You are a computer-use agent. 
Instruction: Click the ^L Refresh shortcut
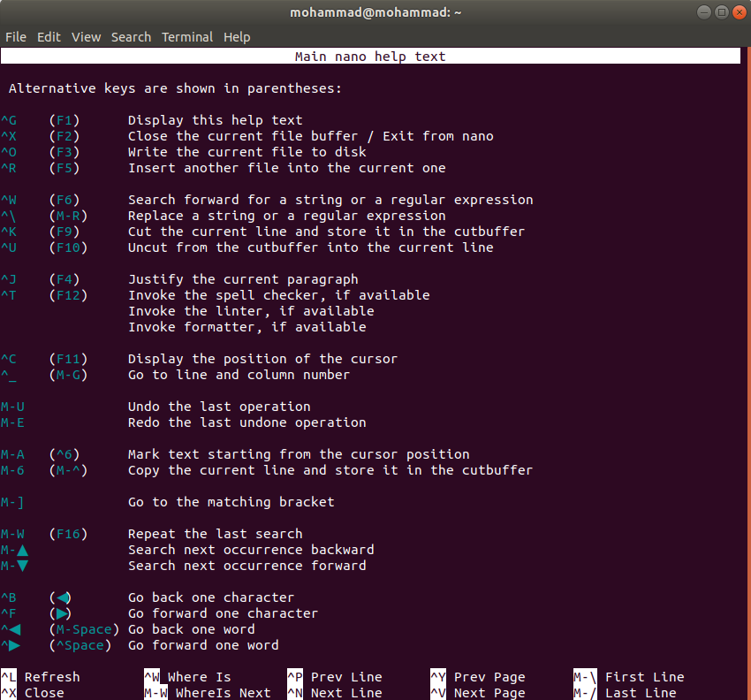(41, 677)
